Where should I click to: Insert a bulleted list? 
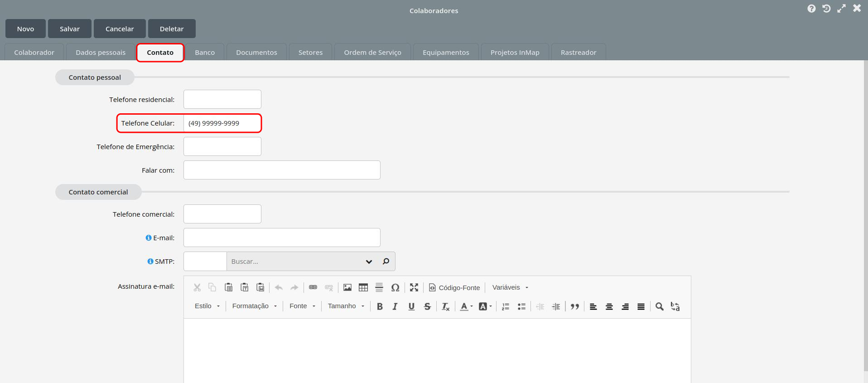pos(521,306)
